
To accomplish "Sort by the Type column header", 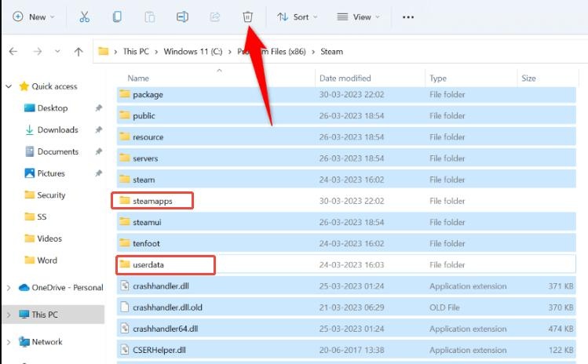I will pos(437,78).
